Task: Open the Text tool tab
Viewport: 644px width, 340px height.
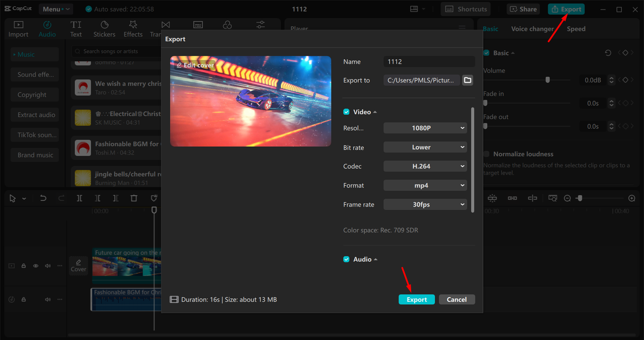Action: point(76,29)
